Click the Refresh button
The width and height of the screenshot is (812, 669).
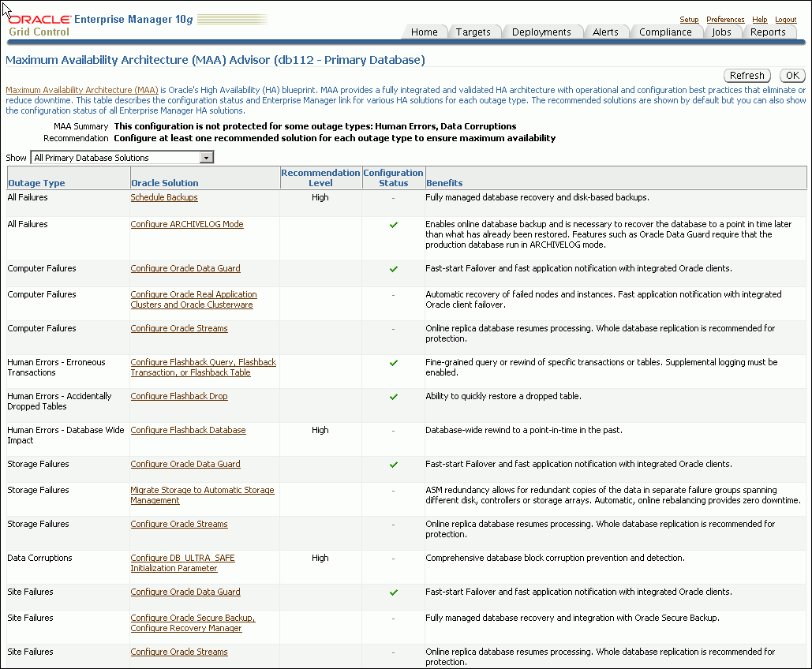(x=747, y=76)
